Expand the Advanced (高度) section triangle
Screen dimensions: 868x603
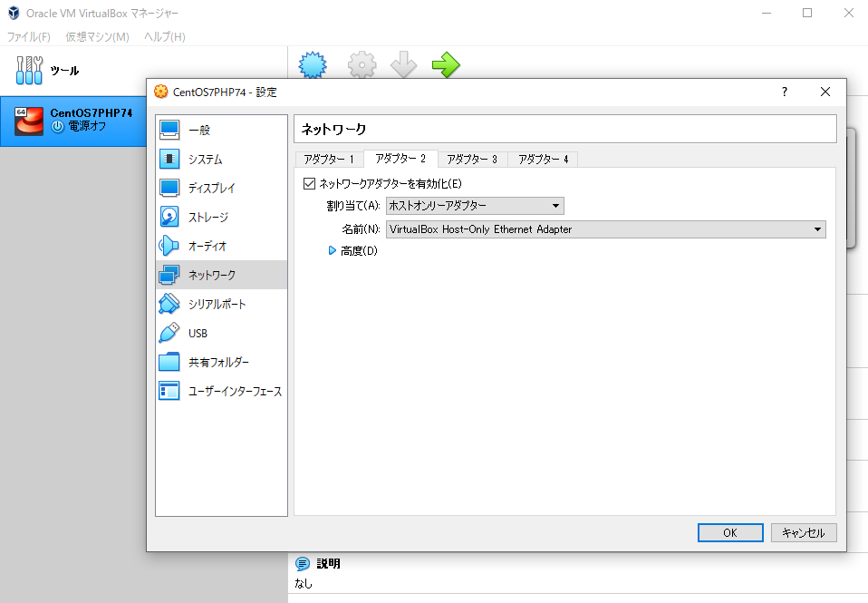tap(333, 250)
